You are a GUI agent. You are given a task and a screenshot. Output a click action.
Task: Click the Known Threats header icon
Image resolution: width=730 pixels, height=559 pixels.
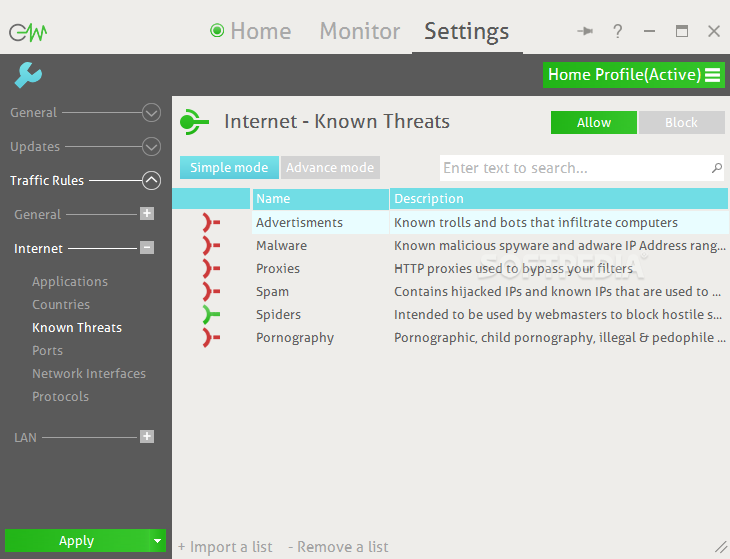(194, 122)
